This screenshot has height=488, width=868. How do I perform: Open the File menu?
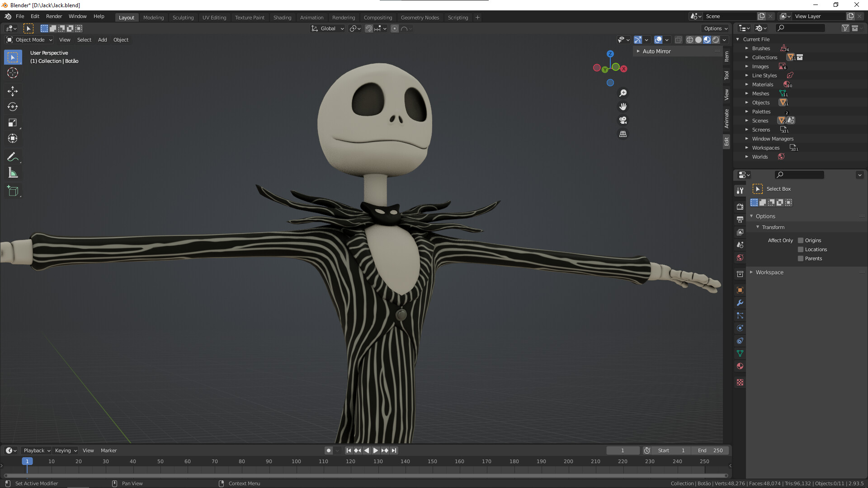[x=20, y=16]
